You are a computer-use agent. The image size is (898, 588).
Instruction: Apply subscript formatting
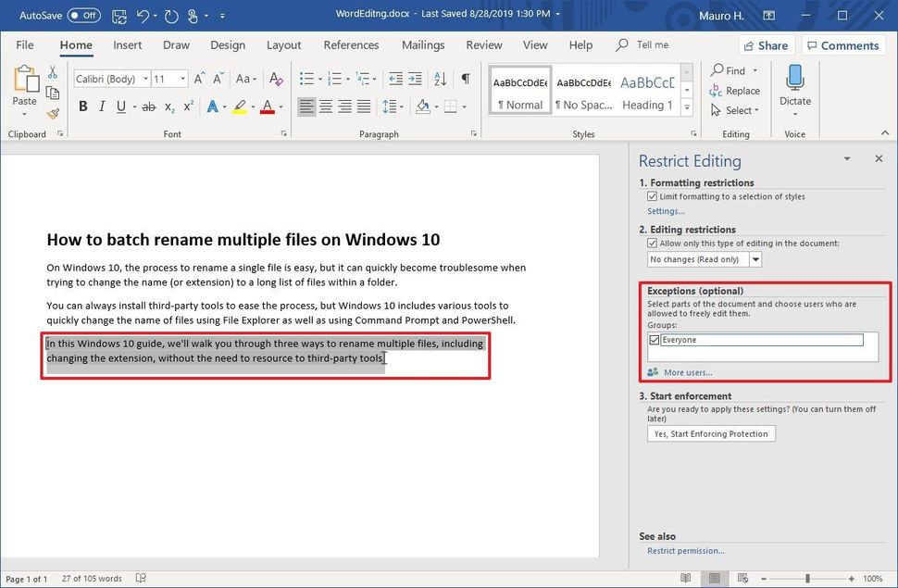tap(168, 106)
